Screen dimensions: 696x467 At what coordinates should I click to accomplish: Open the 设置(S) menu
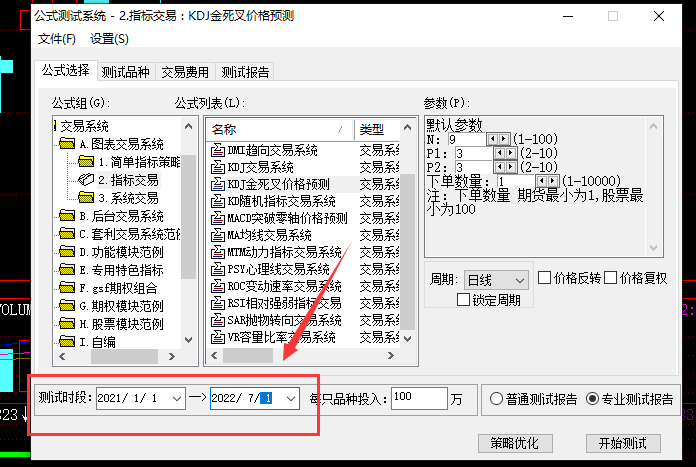tap(109, 39)
